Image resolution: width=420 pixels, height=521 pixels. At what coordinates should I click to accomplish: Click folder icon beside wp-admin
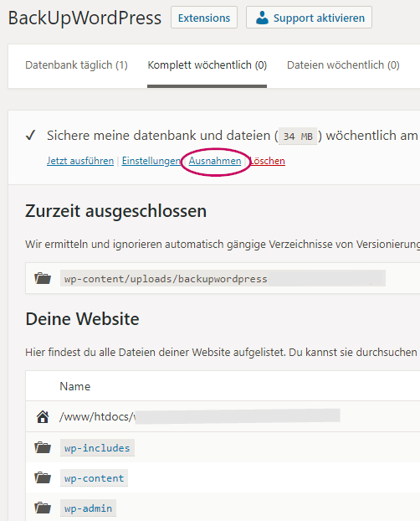tap(43, 508)
